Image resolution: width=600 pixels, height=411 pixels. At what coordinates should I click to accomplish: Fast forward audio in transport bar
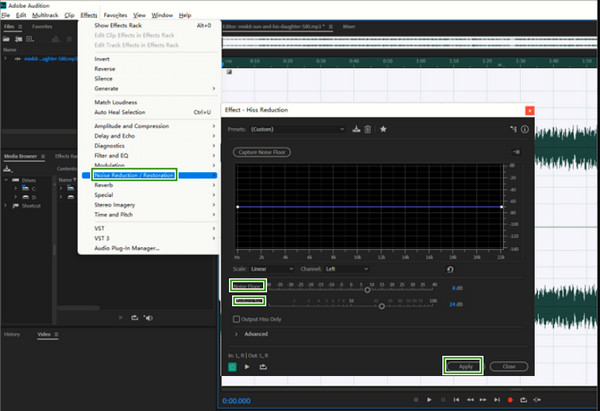(483, 400)
